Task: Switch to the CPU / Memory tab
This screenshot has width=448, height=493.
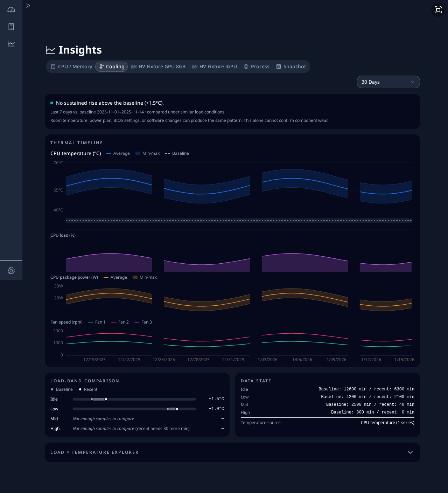Action: (72, 67)
